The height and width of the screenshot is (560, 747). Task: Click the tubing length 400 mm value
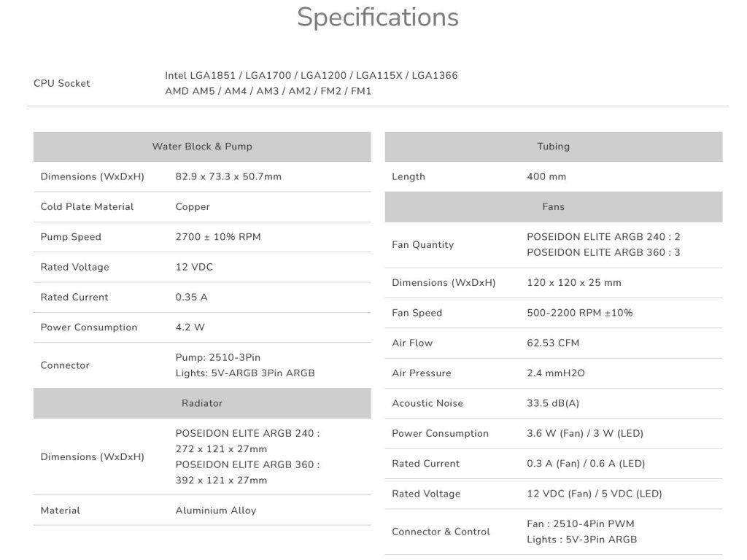click(546, 176)
